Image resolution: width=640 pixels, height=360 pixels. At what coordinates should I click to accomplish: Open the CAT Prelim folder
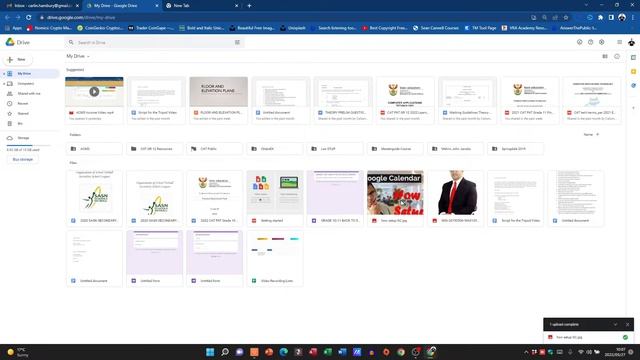coord(215,149)
